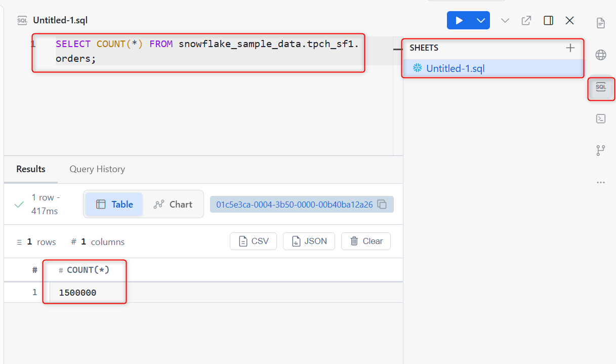Switch to the Results tab
Screen dimensions: 616x364
31,169
